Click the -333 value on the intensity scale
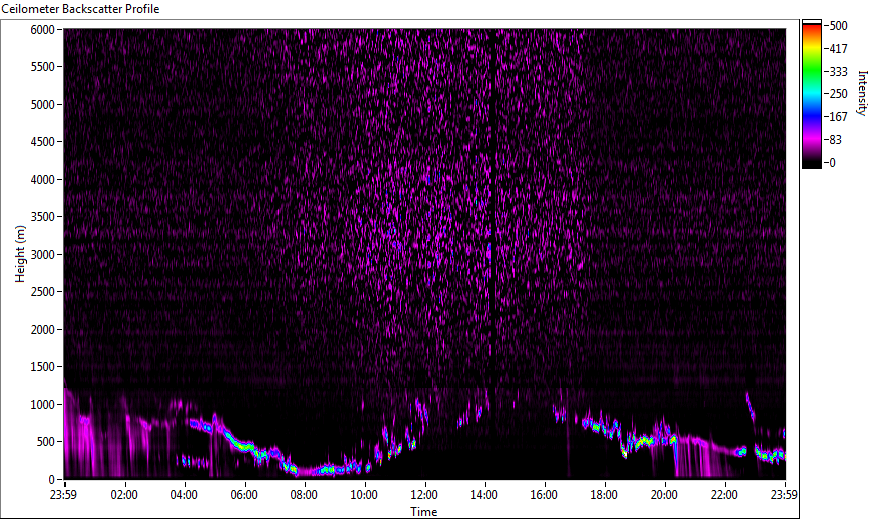This screenshot has height=519, width=872. click(836, 71)
